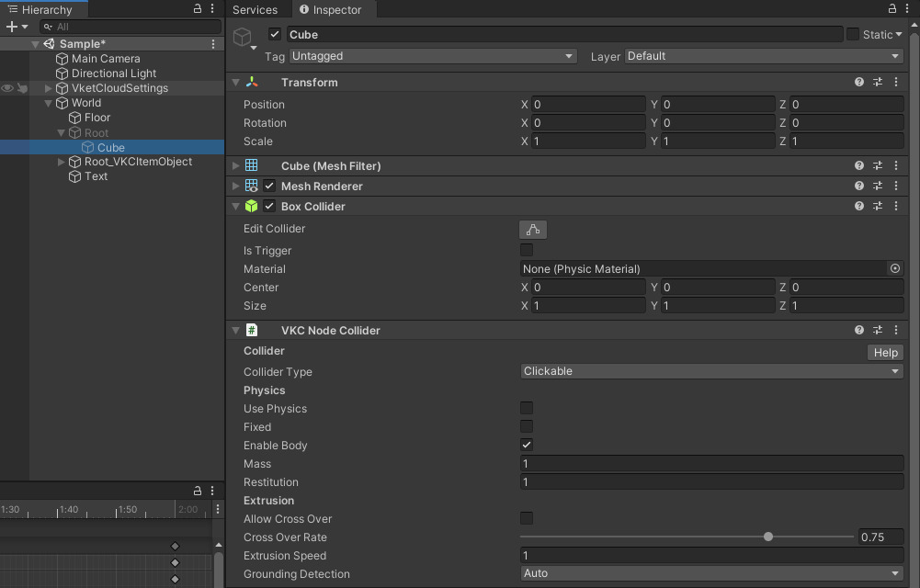The height and width of the screenshot is (588, 920).
Task: Switch to the Services tab
Action: point(255,10)
